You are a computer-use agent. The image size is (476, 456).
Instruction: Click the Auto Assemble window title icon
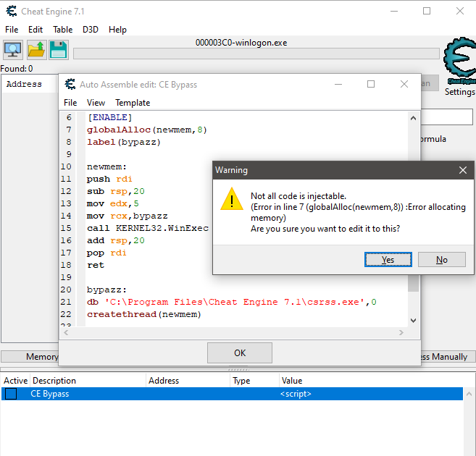70,84
